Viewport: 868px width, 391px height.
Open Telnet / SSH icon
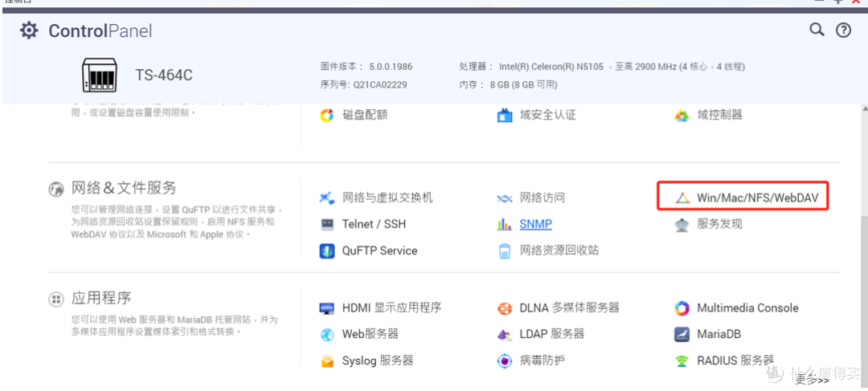point(327,225)
